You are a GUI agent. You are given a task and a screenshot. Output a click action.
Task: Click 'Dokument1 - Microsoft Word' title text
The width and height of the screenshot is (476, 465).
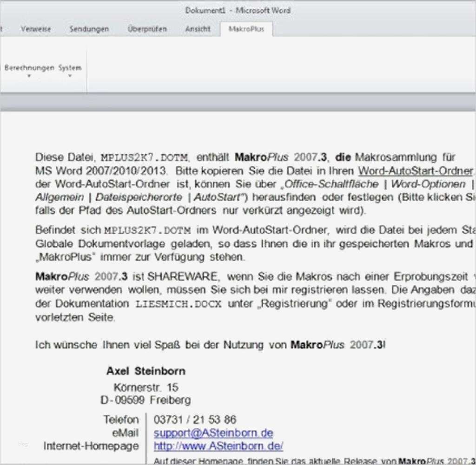(x=238, y=10)
